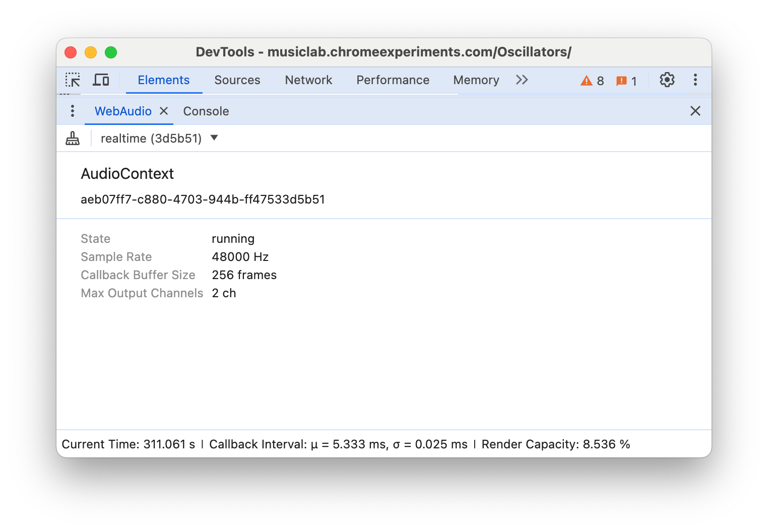Click the warnings triangle showing 8
Screen dimensions: 768x532
[x=592, y=80]
